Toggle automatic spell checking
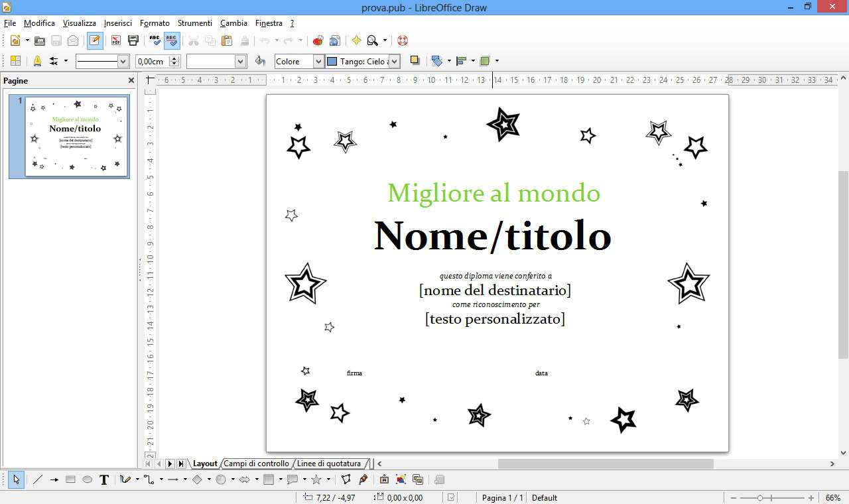This screenshot has height=504, width=849. (x=172, y=40)
